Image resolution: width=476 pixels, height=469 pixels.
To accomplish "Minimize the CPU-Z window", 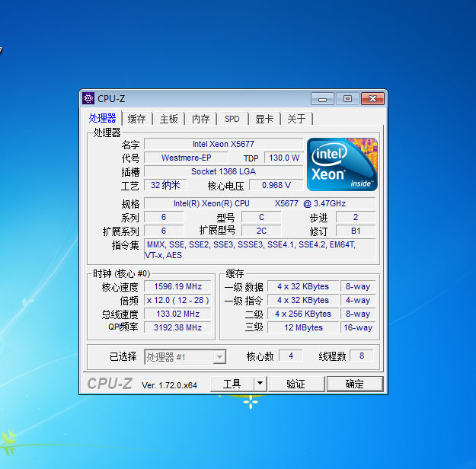I will [x=322, y=99].
